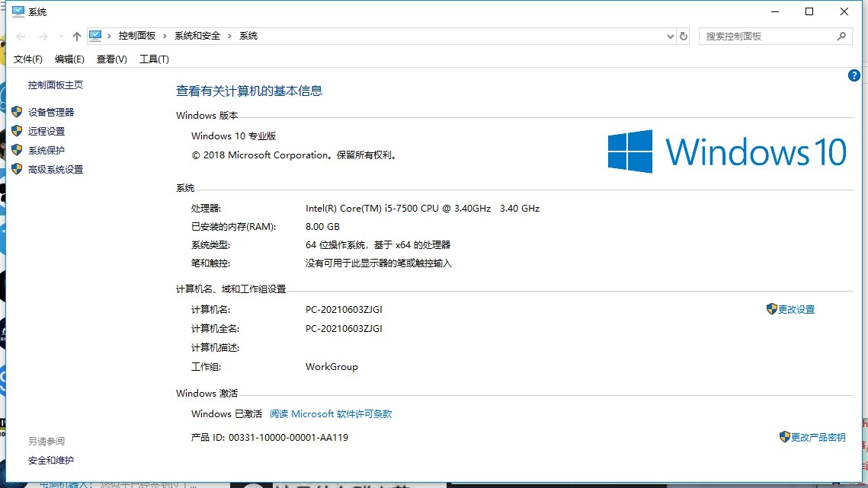Open 文件(F) menu
The image size is (868, 488).
27,59
